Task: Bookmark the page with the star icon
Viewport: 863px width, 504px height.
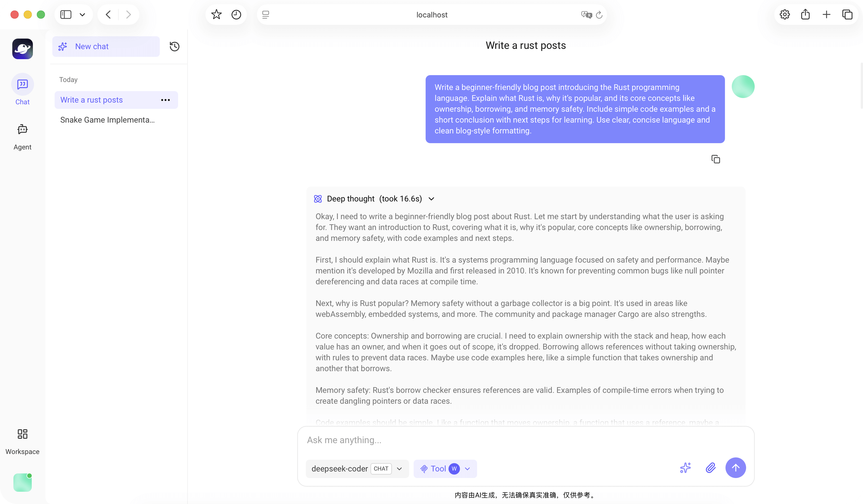Action: (x=216, y=14)
